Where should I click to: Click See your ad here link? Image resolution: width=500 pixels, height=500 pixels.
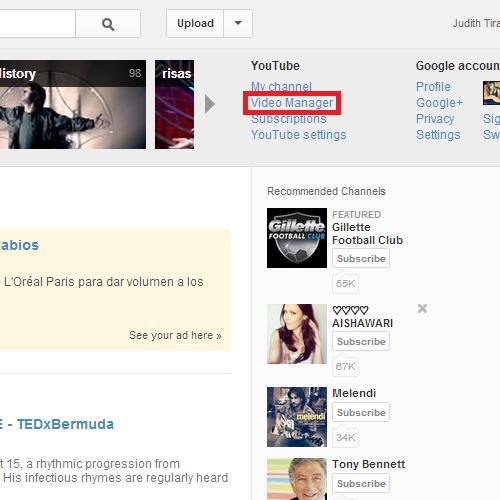point(175,335)
